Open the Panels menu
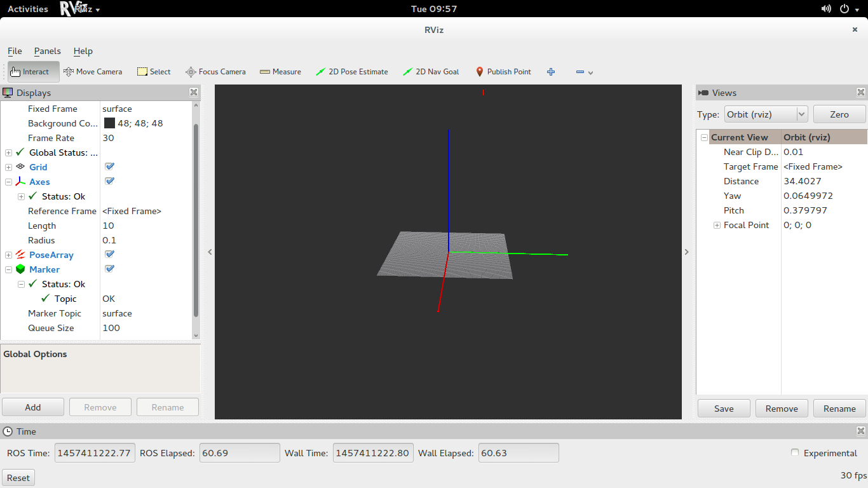Viewport: 868px width, 488px height. coord(48,51)
